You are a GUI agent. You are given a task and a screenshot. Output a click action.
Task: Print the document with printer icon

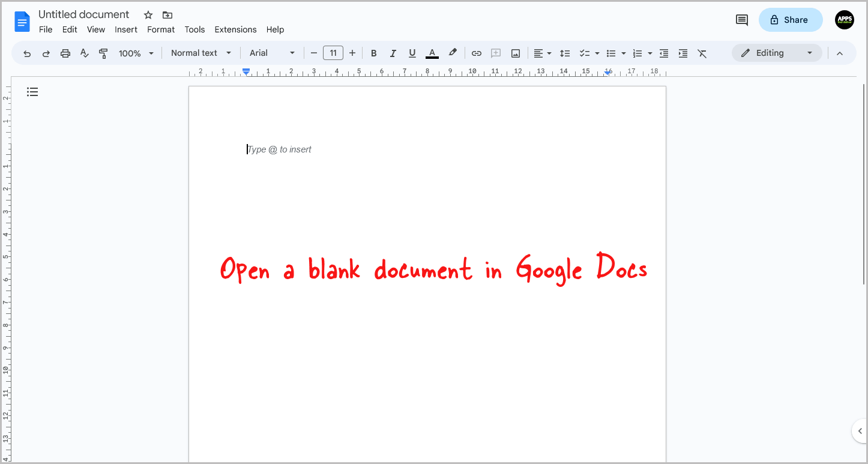point(65,53)
